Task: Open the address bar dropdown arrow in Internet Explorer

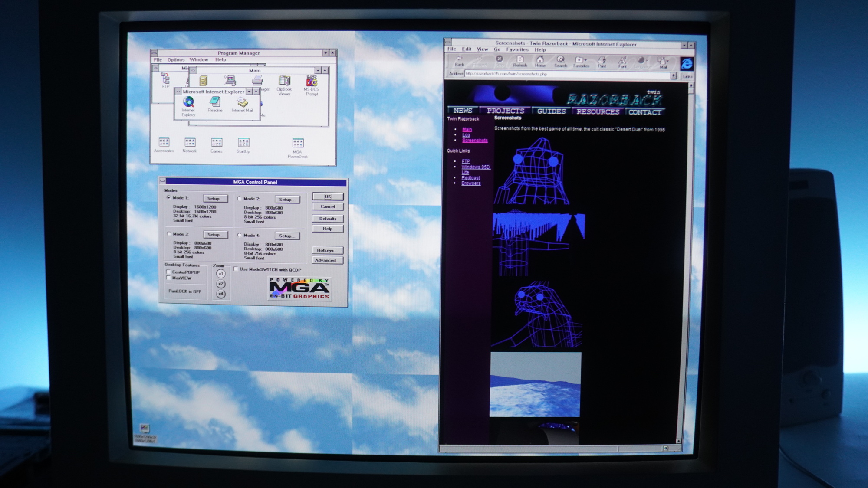Action: tap(673, 75)
